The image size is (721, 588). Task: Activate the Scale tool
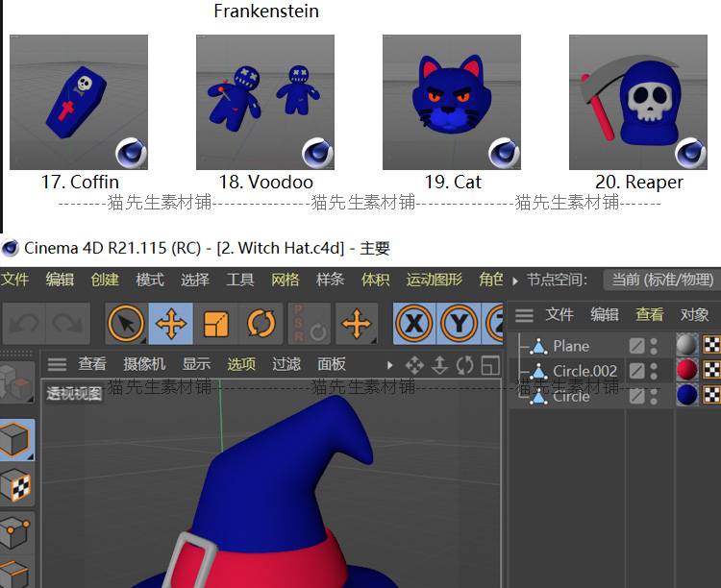coord(215,324)
